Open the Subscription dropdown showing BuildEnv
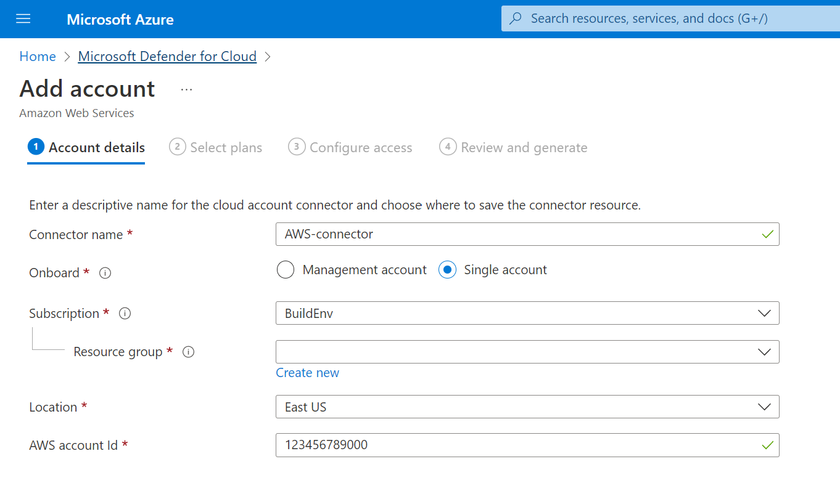This screenshot has width=840, height=504. (x=527, y=313)
